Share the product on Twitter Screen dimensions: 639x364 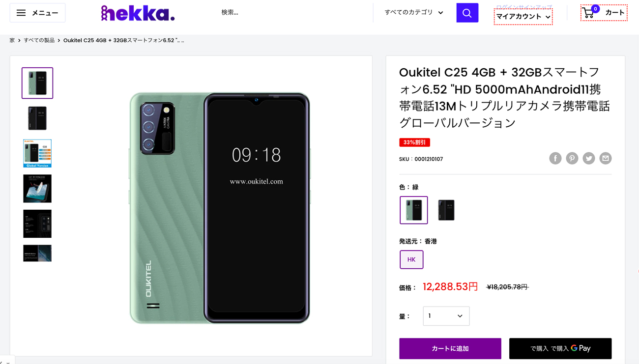coord(589,158)
